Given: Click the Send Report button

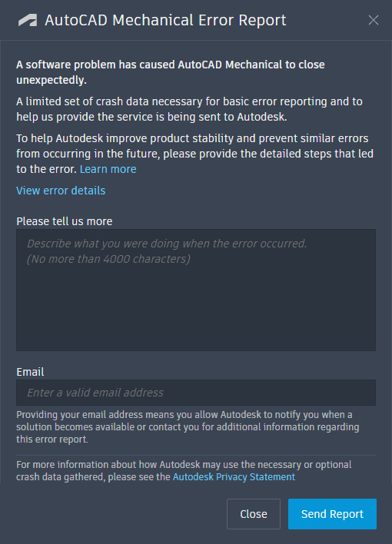Looking at the screenshot, I should [332, 514].
